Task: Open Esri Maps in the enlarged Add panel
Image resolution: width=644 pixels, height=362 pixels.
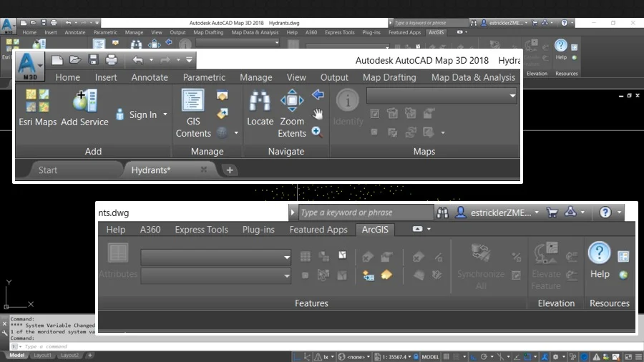Action: click(37, 108)
